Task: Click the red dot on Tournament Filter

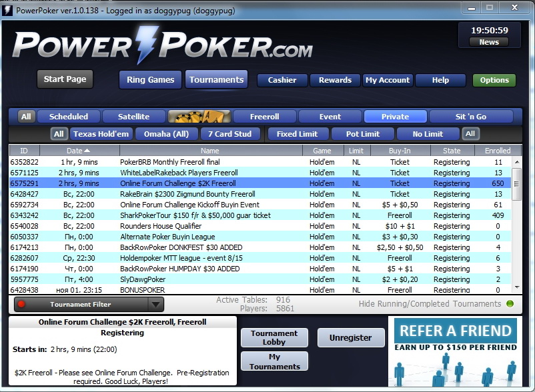Action: tap(21, 305)
